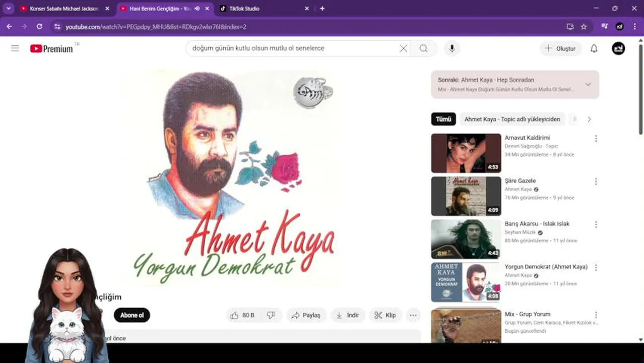
Task: Open more actions three-dot button under video
Action: pyautogui.click(x=413, y=315)
